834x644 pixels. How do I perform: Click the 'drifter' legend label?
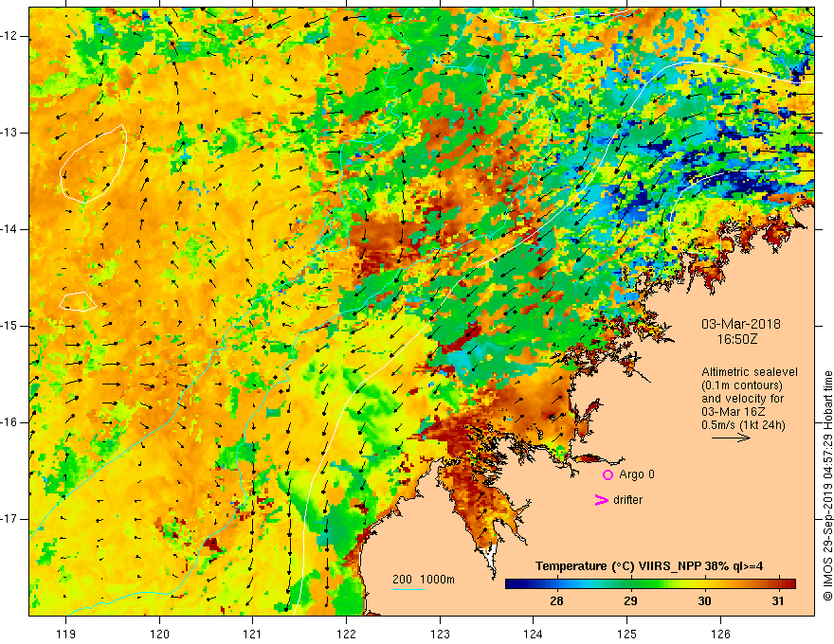627,500
